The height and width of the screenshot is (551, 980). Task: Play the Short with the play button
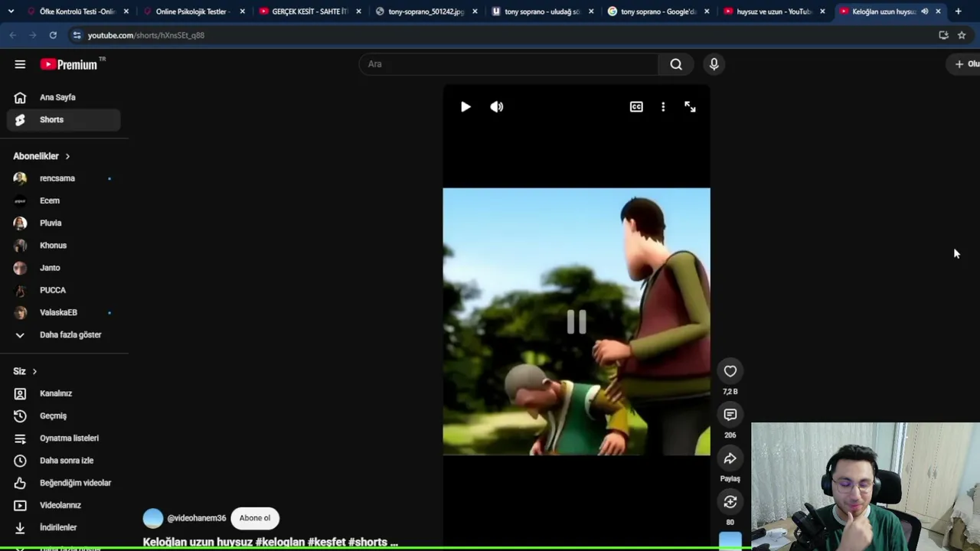[465, 107]
